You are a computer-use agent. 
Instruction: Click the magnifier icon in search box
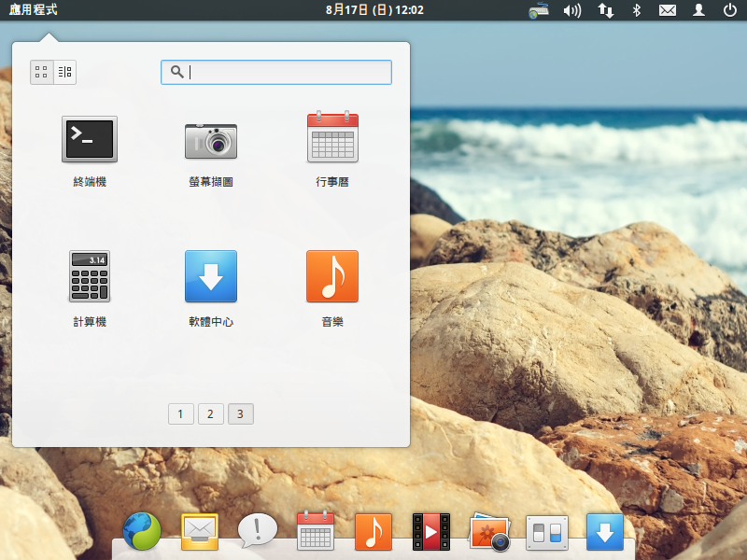point(177,72)
